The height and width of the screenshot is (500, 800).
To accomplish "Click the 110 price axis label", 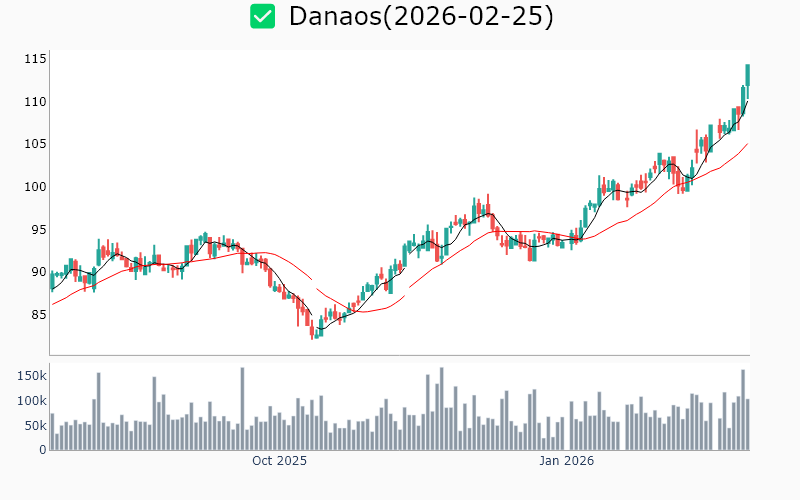I will (x=36, y=102).
